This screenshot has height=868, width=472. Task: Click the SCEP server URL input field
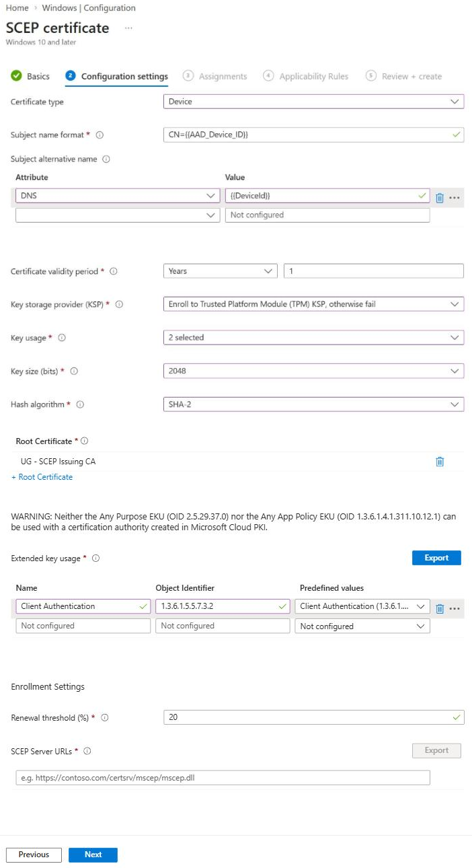[x=223, y=778]
